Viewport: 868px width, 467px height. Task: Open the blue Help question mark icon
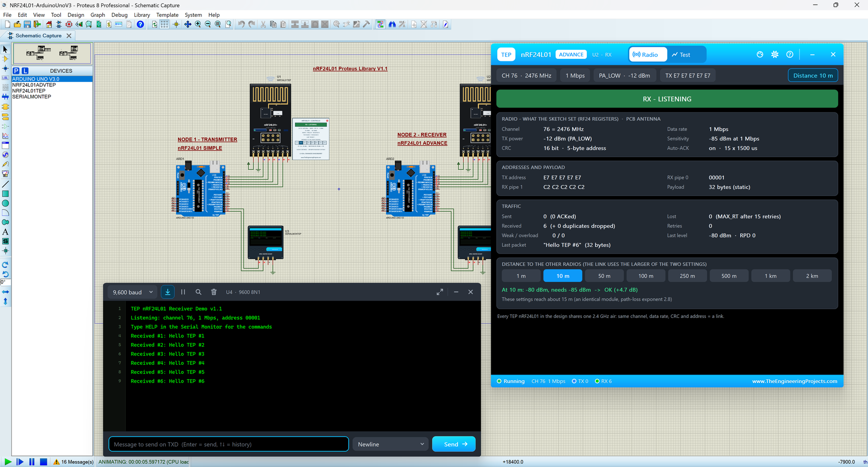[x=140, y=24]
